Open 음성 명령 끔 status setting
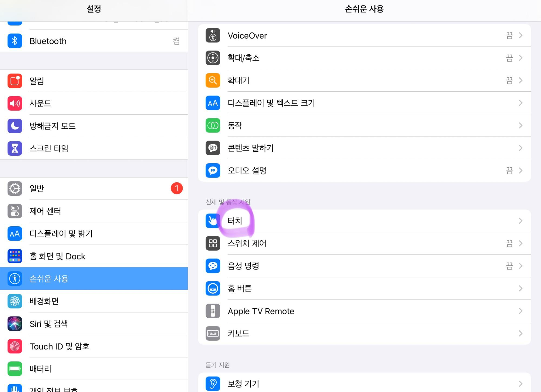The image size is (541, 392). click(x=509, y=266)
